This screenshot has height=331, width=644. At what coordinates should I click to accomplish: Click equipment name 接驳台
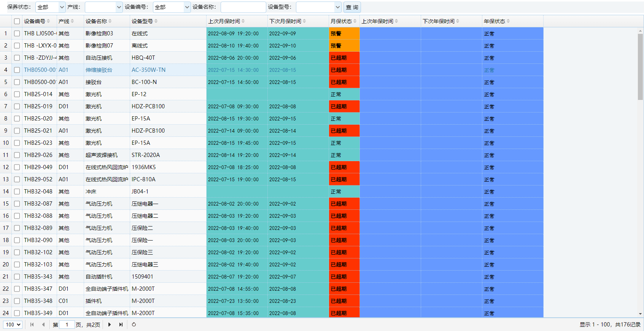pyautogui.click(x=94, y=82)
